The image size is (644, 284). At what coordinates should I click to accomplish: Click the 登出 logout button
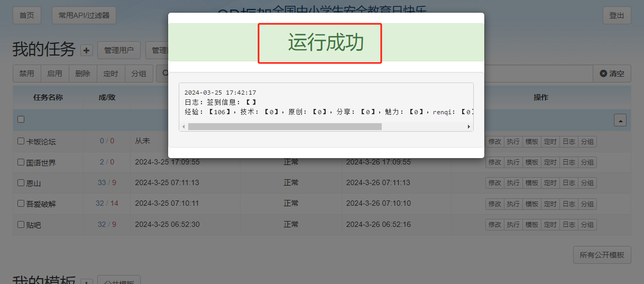click(617, 15)
